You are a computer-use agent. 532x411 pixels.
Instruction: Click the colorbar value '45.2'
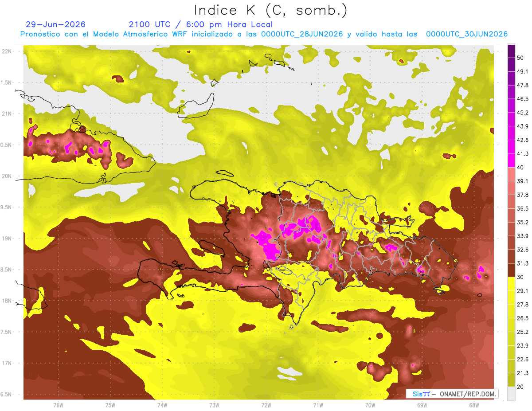pos(522,113)
